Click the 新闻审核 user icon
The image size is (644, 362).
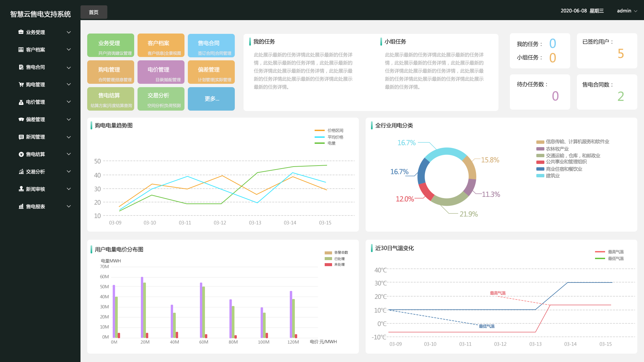(x=21, y=189)
